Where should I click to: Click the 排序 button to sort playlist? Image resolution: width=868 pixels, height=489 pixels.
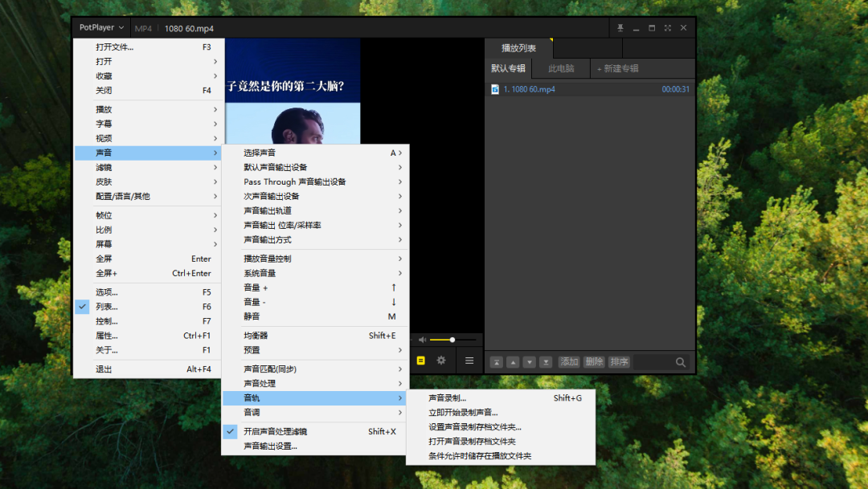click(619, 361)
